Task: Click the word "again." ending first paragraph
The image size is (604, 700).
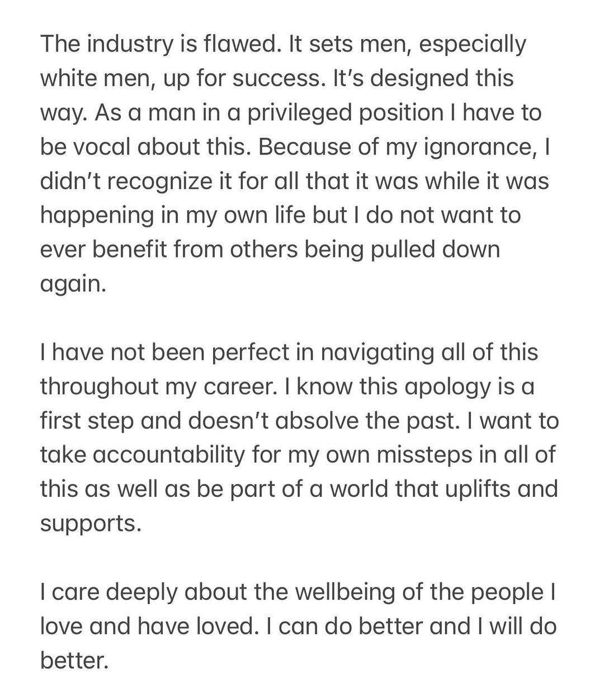Action: pos(73,284)
